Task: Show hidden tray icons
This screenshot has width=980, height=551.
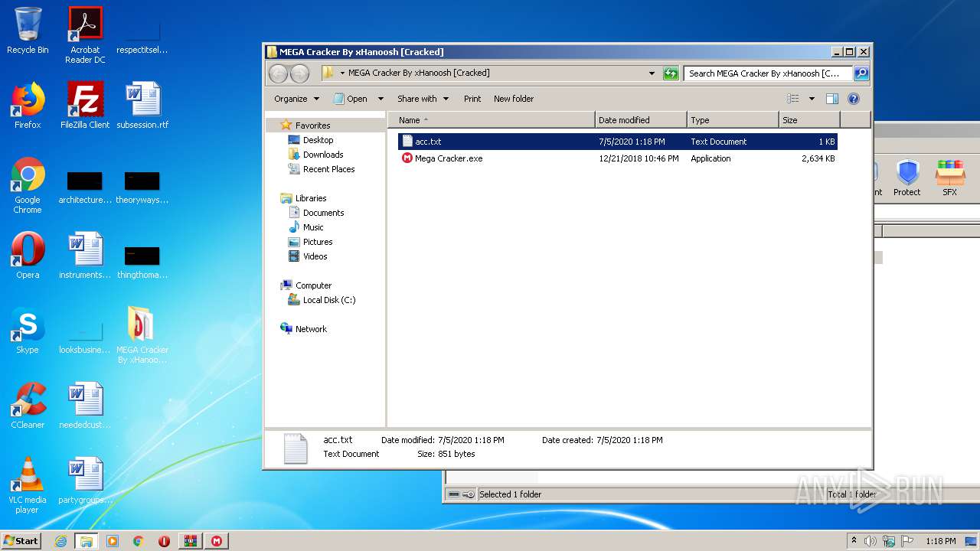Action: pyautogui.click(x=854, y=541)
